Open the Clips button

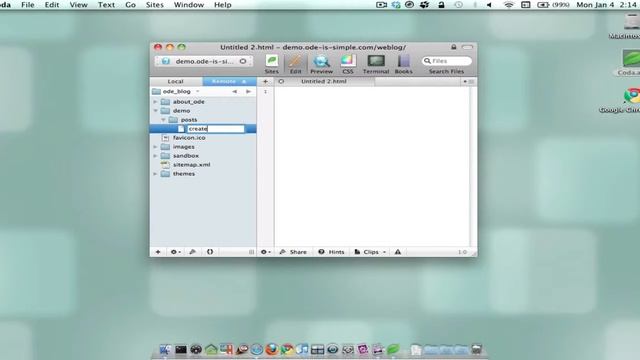pos(370,252)
